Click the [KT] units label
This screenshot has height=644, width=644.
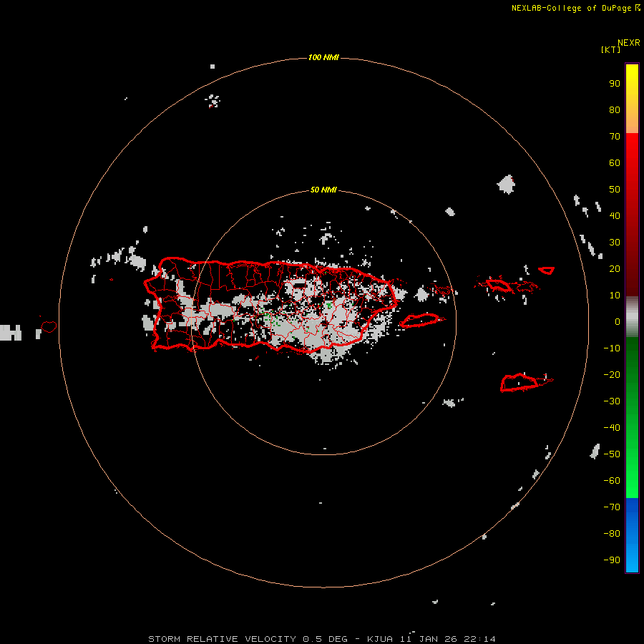[610, 49]
